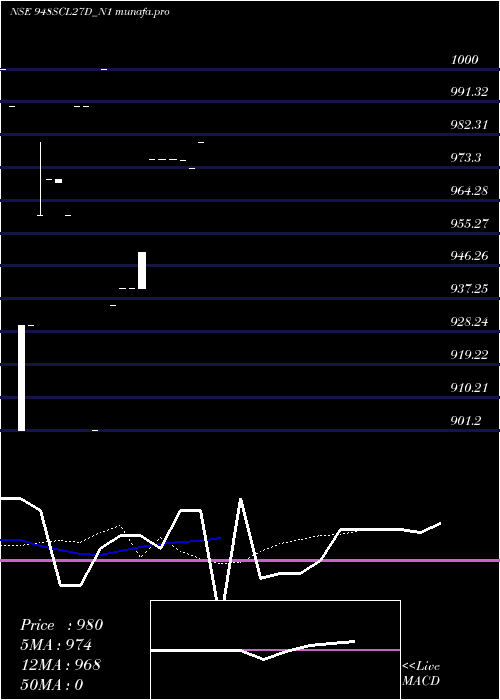Click the 1000 price axis label
The image size is (500, 700).
click(464, 60)
